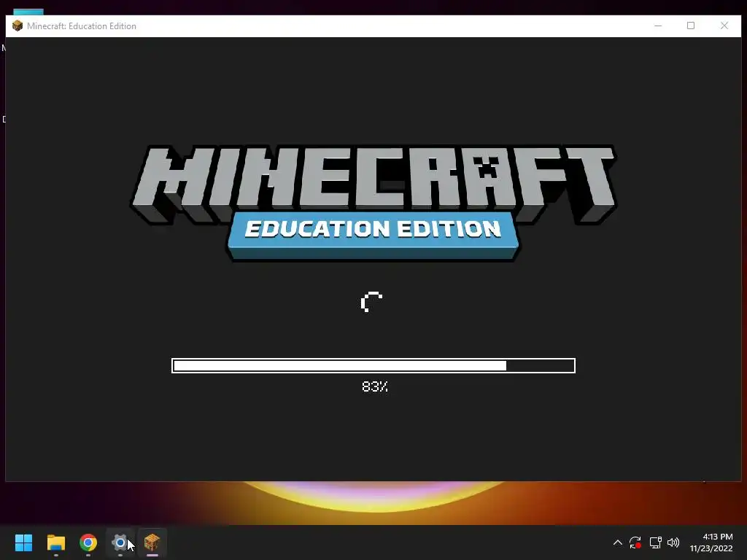Click the Education Edition blue banner
747x560 pixels.
pyautogui.click(x=373, y=236)
